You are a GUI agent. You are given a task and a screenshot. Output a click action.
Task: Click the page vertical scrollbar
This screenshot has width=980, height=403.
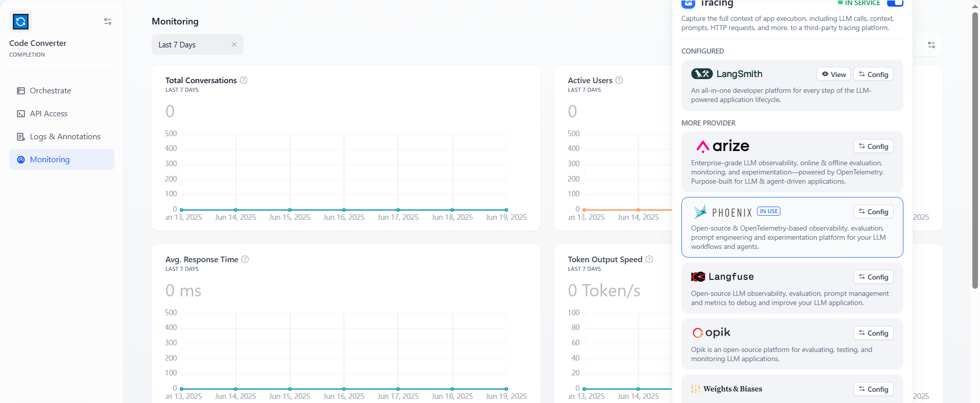(x=975, y=153)
